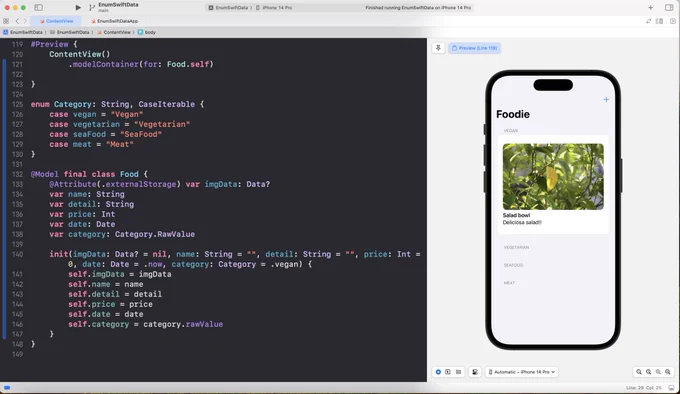The image size is (680, 394).
Task: Click self.price on line 144
Action: (x=92, y=304)
